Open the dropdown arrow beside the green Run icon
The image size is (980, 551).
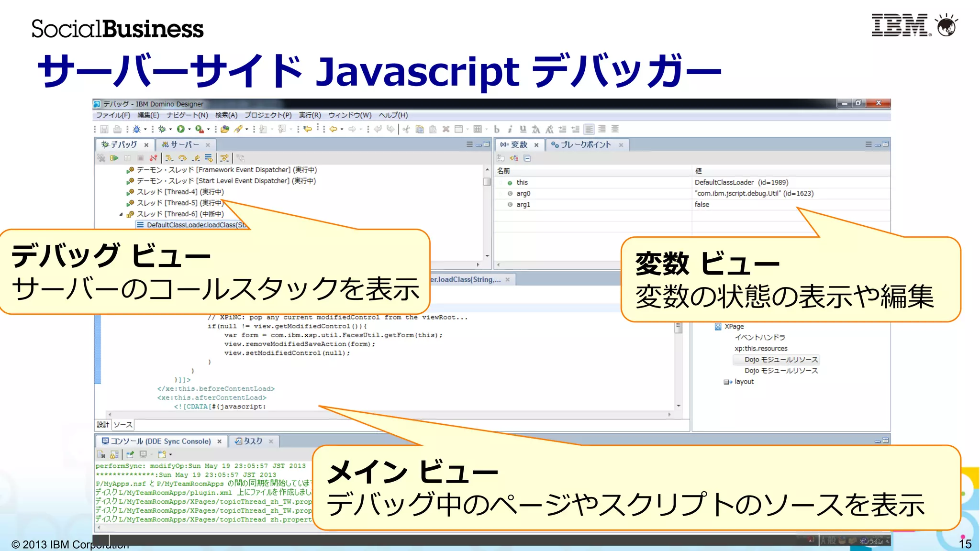189,129
